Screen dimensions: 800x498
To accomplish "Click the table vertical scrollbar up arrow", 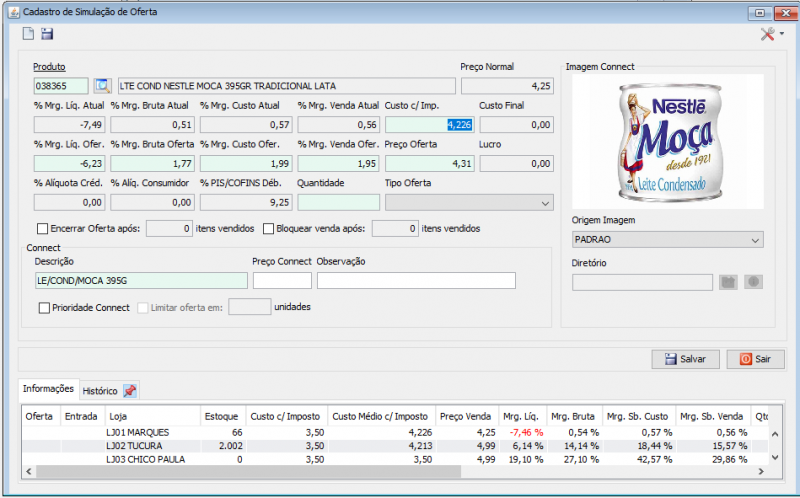I will point(775,434).
